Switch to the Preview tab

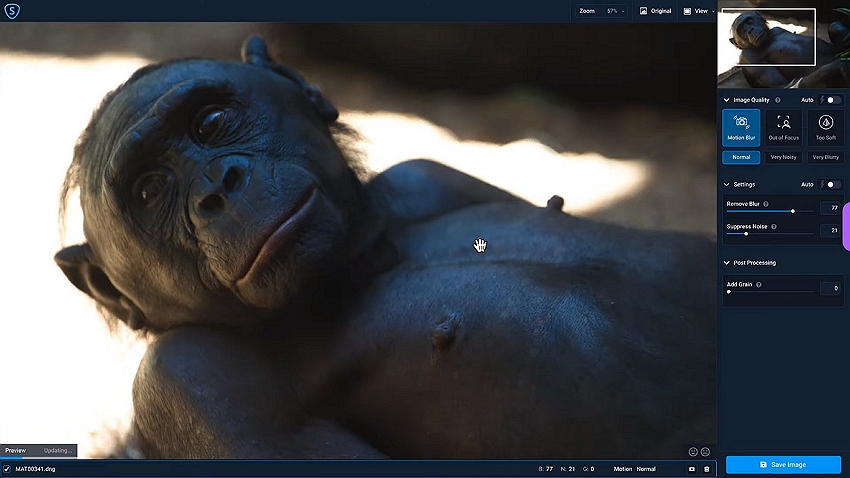14,451
